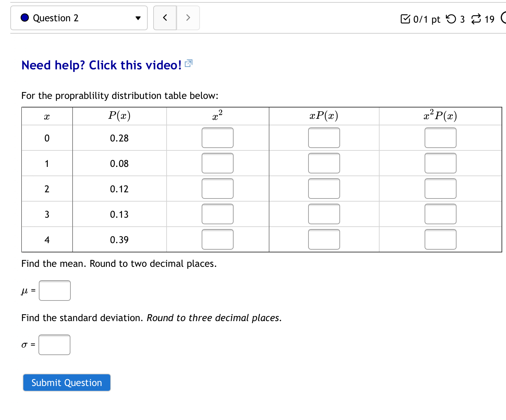Expand the question list using the down arrow
Image resolution: width=506 pixels, height=420 pixels.
coord(137,18)
